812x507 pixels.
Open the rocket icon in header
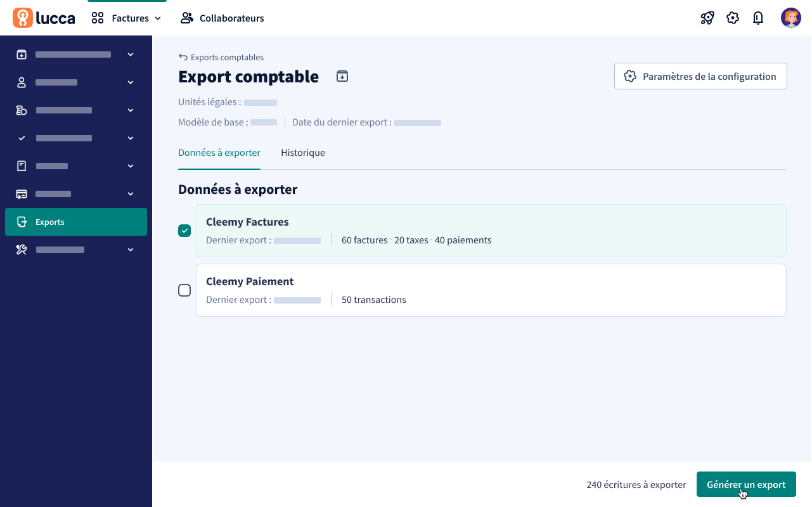707,18
